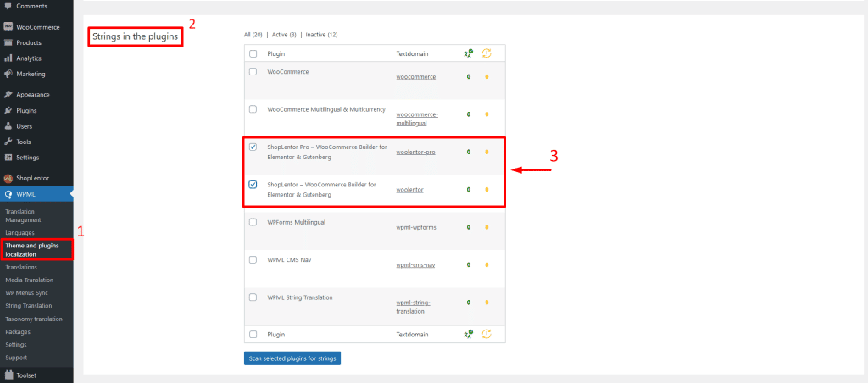Toggle the select-all checkbox in table header
868x383 pixels.
point(253,53)
